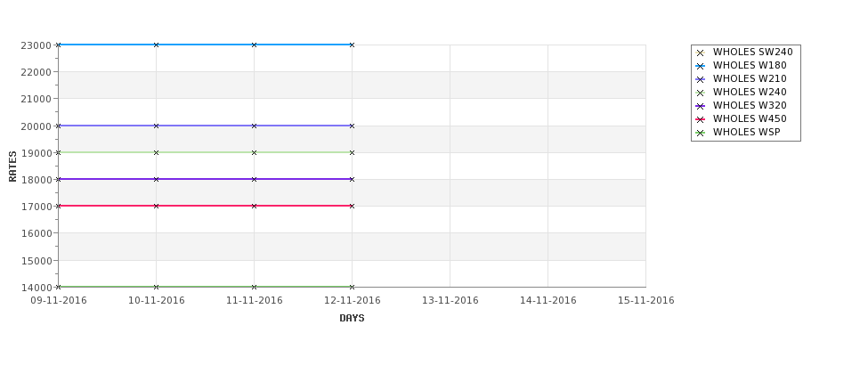Click the WHOLES W240 legend marker icon

pyautogui.click(x=700, y=93)
